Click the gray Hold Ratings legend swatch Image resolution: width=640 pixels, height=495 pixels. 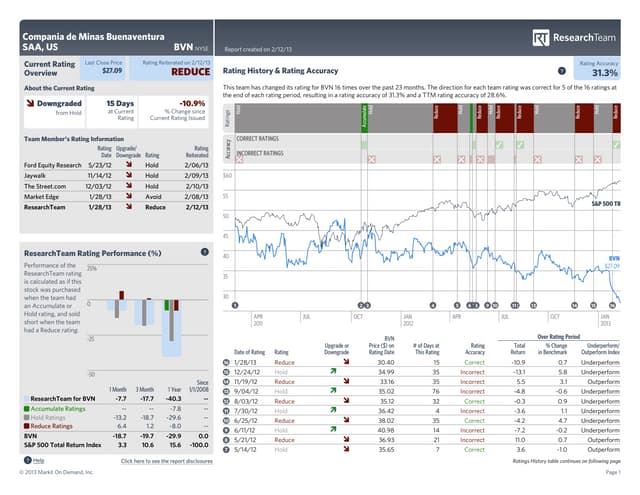coord(27,417)
